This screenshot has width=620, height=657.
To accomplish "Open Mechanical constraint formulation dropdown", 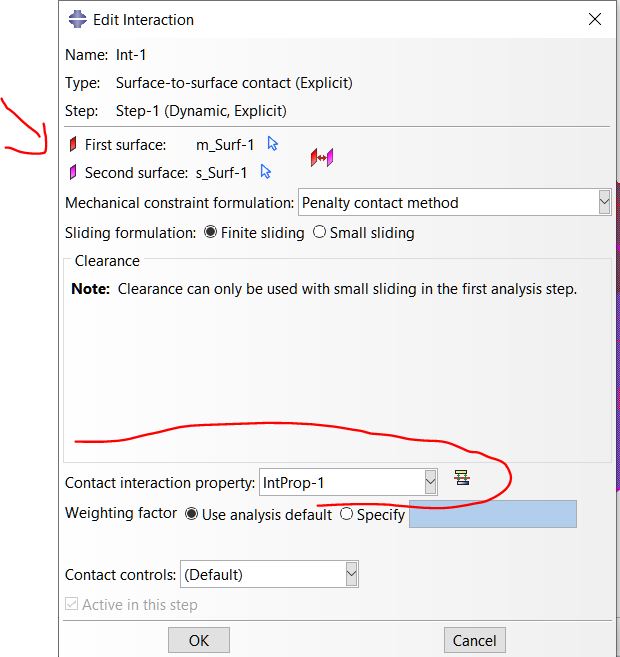I will [x=604, y=202].
